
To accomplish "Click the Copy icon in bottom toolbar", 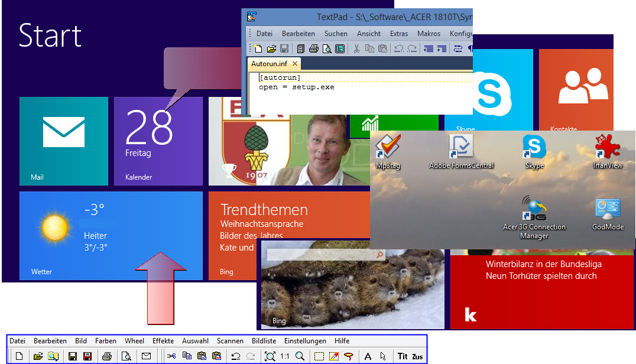I will pyautogui.click(x=187, y=356).
